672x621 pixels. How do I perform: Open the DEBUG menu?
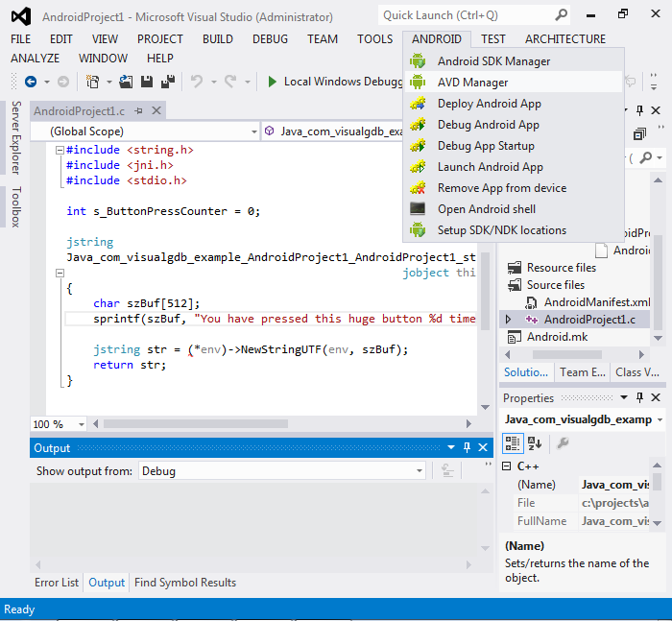pos(270,39)
